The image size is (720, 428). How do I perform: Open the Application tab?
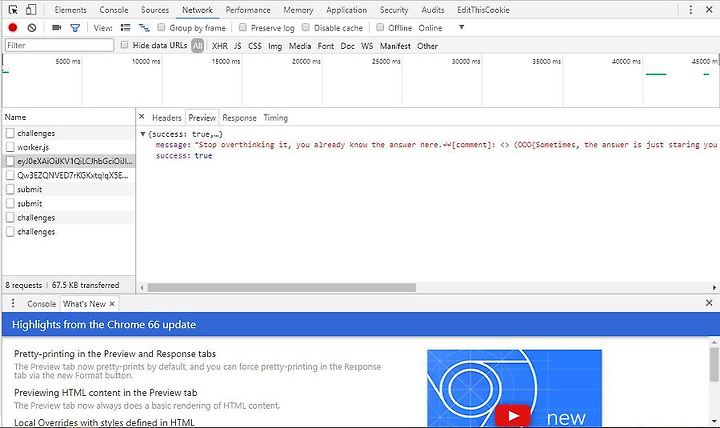347,10
